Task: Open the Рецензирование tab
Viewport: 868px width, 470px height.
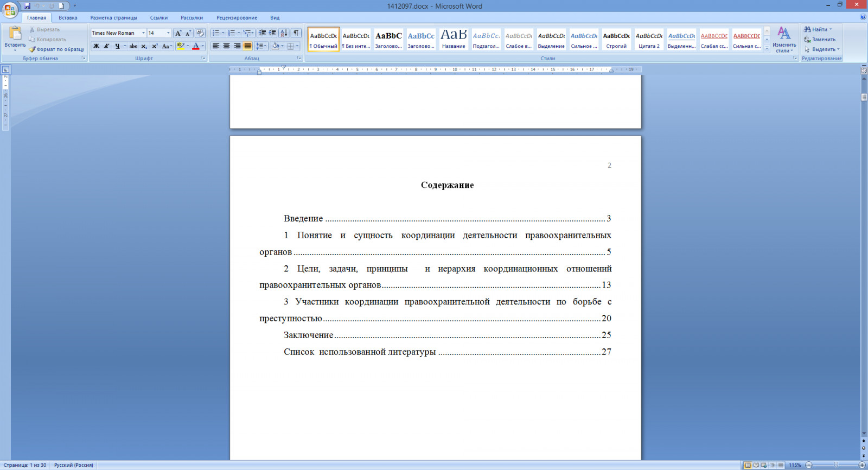Action: 237,18
